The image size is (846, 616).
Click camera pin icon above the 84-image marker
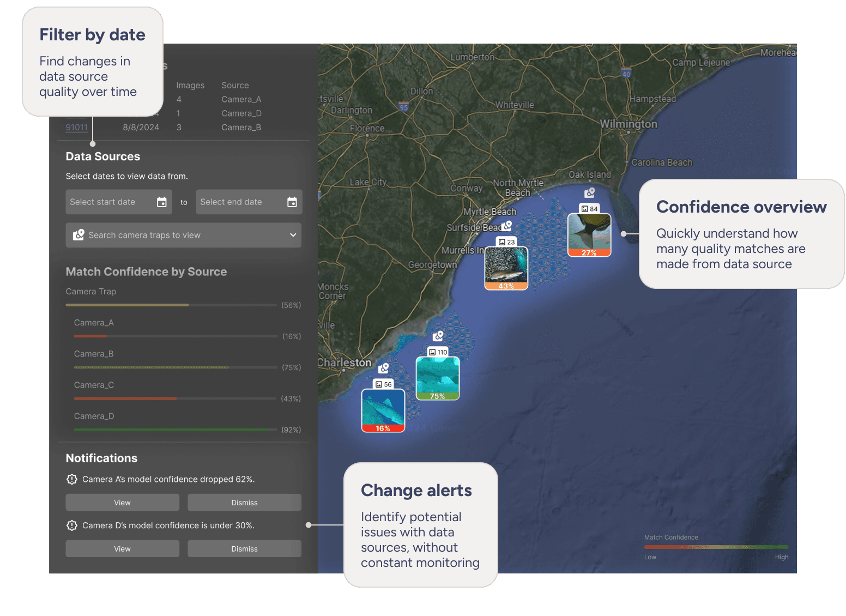pos(590,192)
